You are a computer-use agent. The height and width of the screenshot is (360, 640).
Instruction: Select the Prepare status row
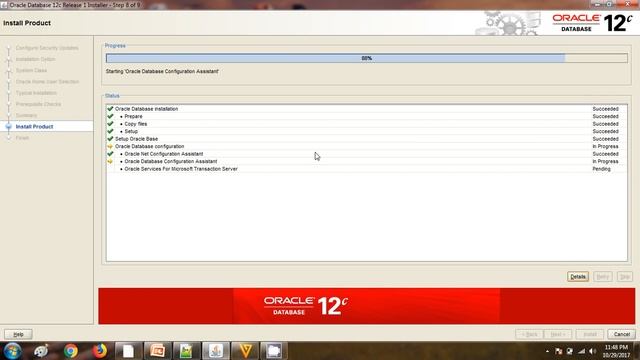[367, 116]
